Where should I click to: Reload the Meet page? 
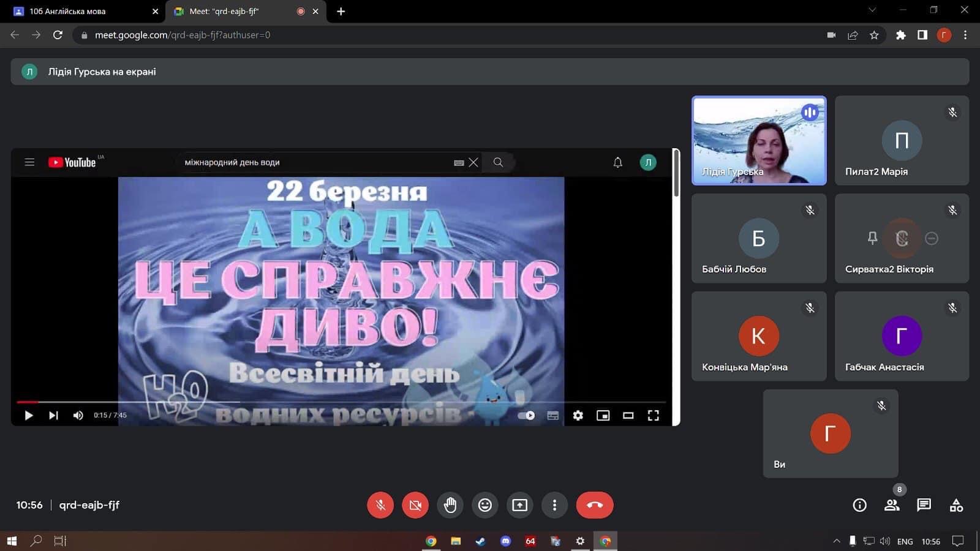58,35
